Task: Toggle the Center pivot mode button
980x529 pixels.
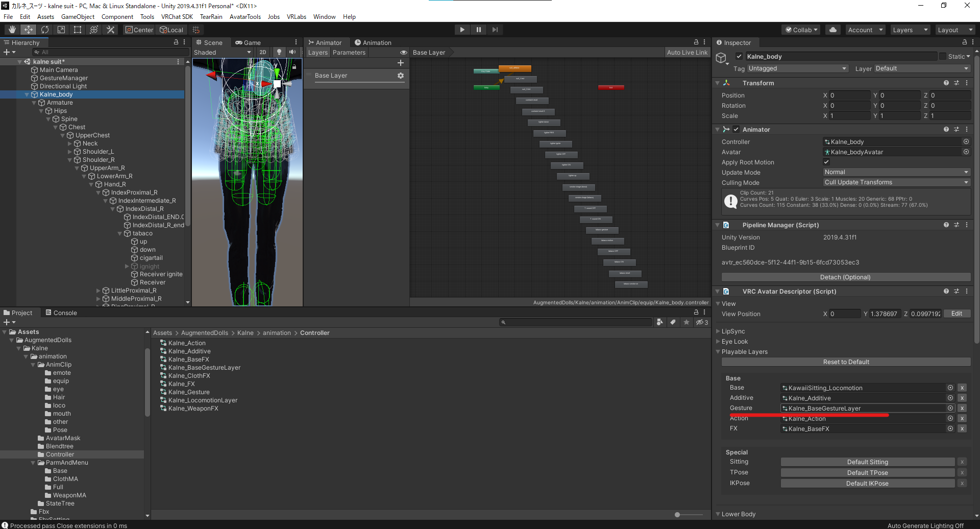Action: pos(139,29)
